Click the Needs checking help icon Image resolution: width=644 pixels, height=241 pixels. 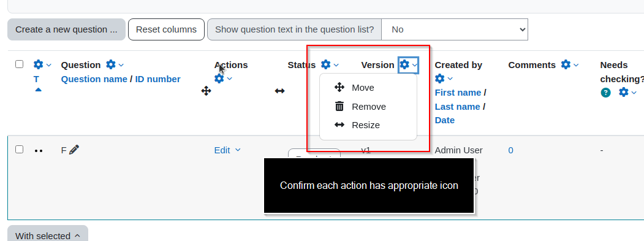click(x=605, y=93)
